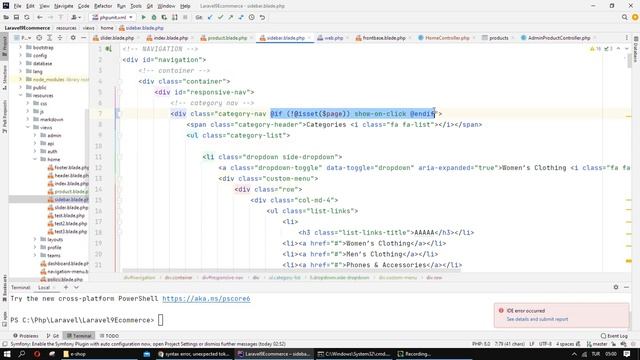Screen dimensions: 640x360
Task: Switch to the index.blade.php editor tab
Action: point(167,38)
